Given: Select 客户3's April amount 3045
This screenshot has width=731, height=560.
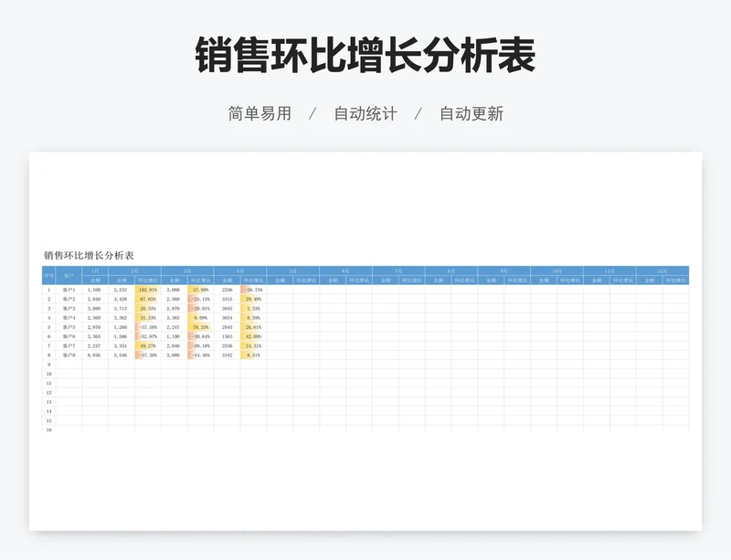Looking at the screenshot, I should (227, 308).
